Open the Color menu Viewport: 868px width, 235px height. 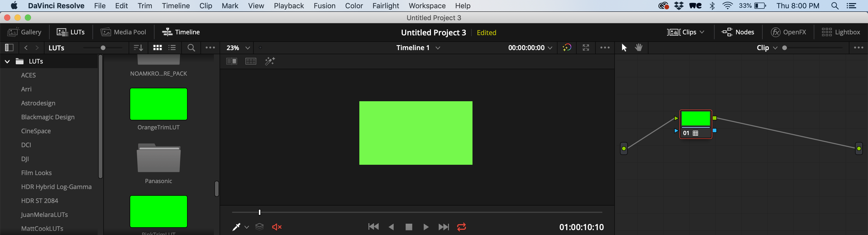pyautogui.click(x=354, y=6)
